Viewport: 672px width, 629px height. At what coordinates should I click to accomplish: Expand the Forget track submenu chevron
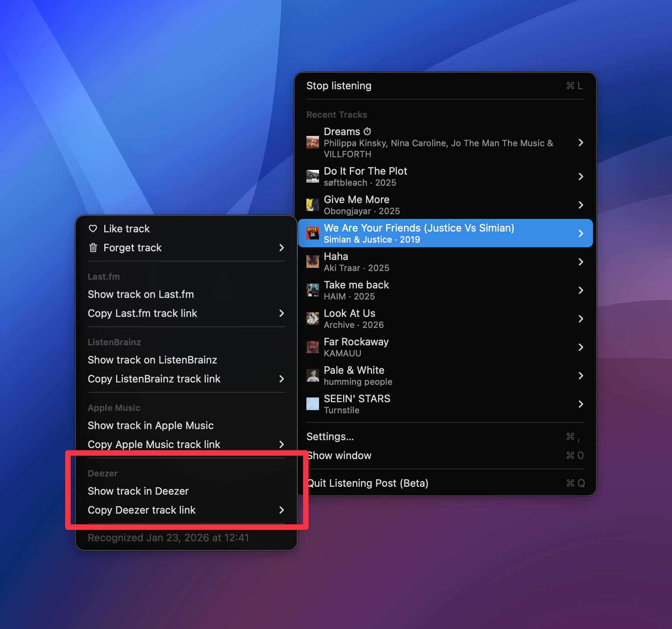click(281, 248)
